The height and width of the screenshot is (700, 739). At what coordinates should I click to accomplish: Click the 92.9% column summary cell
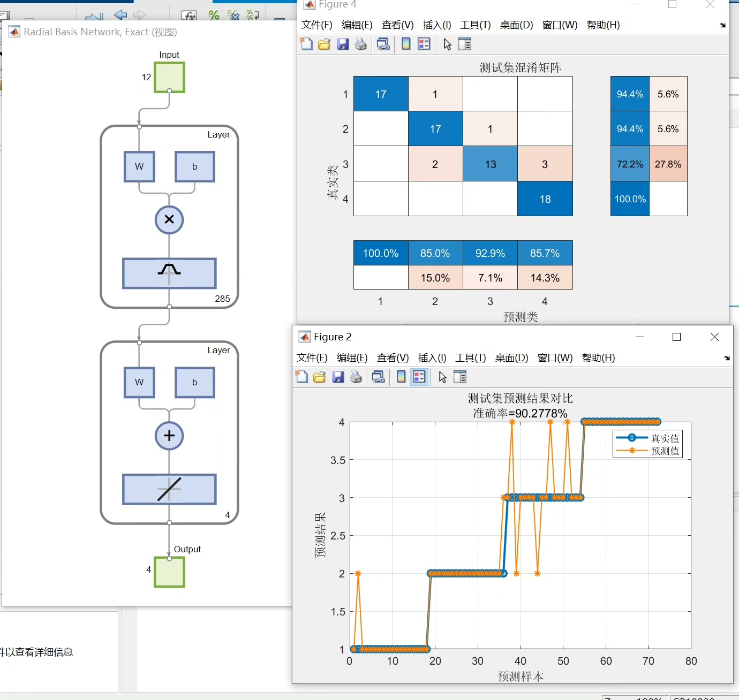pyautogui.click(x=491, y=253)
